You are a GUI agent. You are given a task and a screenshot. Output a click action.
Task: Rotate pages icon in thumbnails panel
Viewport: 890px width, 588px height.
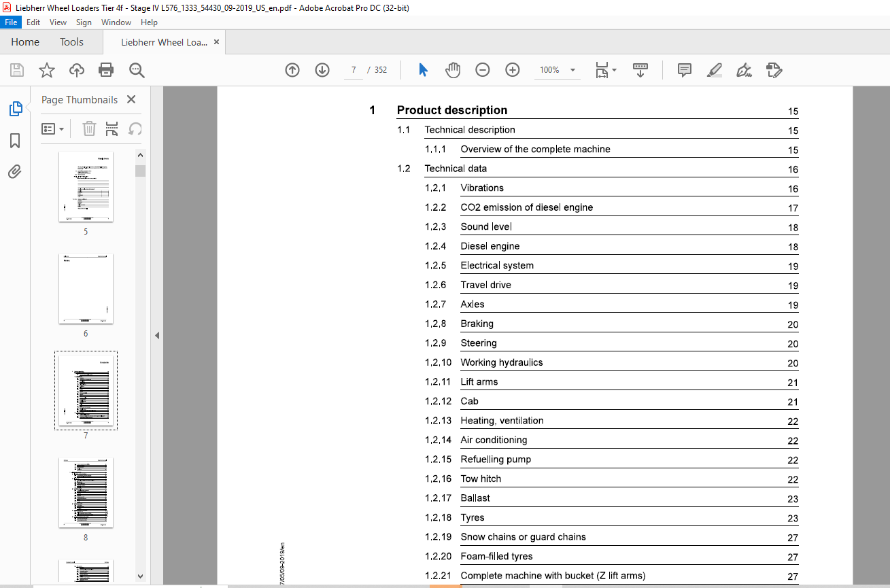coord(135,128)
